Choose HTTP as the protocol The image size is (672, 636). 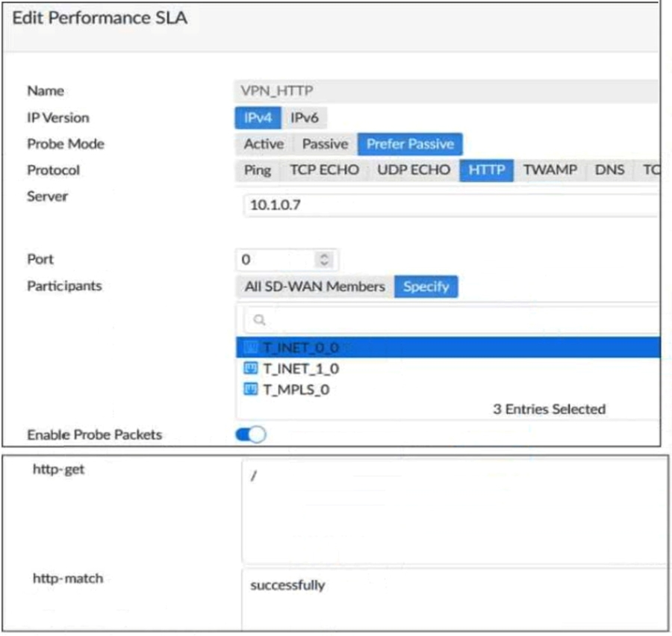pos(486,170)
